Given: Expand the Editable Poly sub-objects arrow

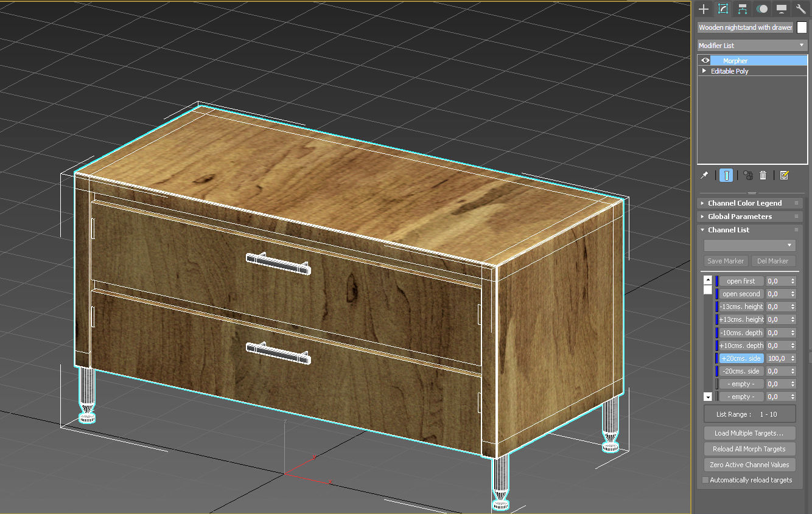Looking at the screenshot, I should [704, 71].
